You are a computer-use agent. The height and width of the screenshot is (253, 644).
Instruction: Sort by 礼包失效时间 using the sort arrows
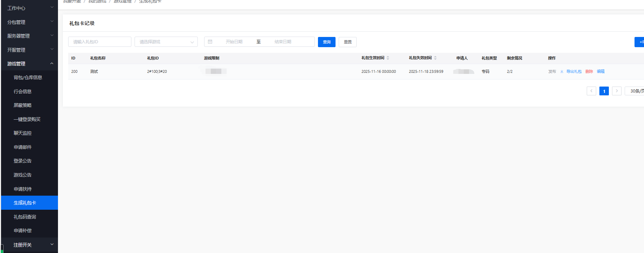pos(435,58)
